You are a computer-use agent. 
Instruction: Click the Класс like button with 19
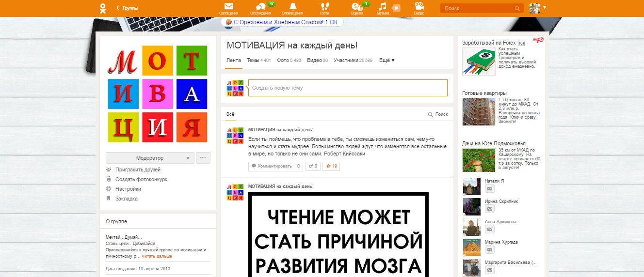click(x=332, y=166)
